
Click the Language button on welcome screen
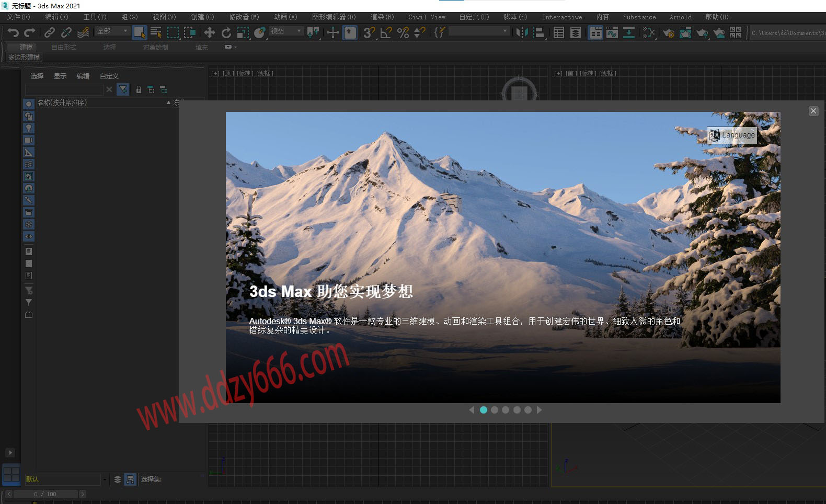[732, 135]
